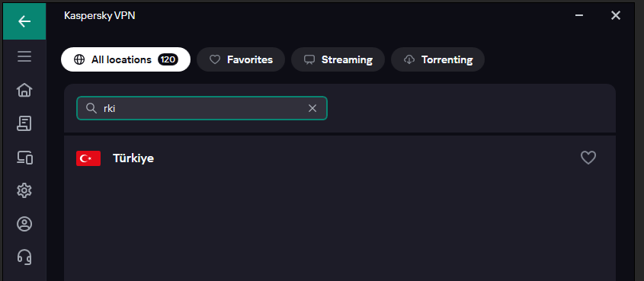Switch to the Torrenting tab

(x=437, y=59)
